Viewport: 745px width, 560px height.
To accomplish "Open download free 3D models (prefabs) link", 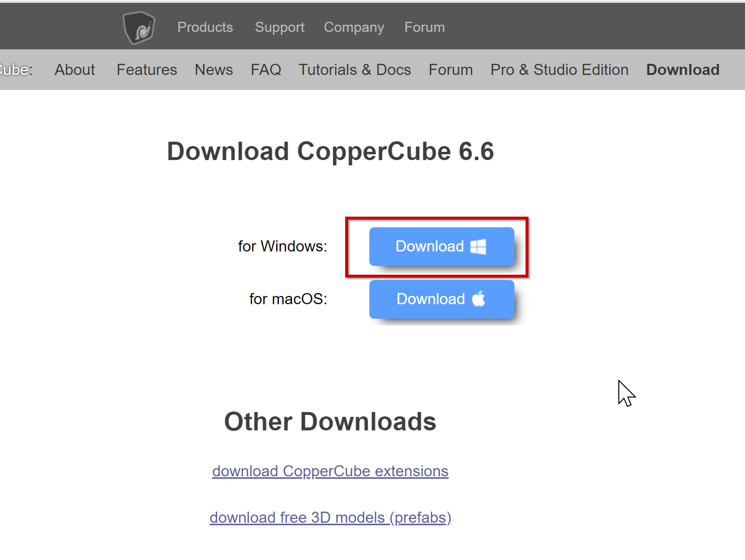I will 330,517.
